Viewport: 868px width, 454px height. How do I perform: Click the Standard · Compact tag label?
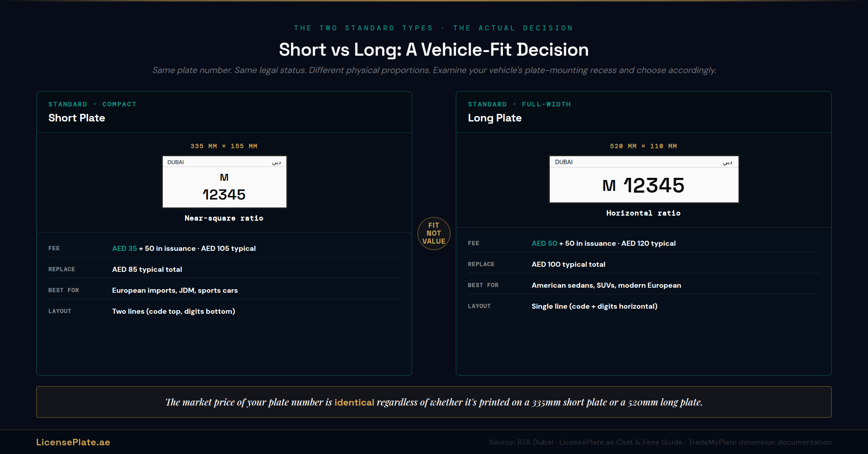coord(92,104)
